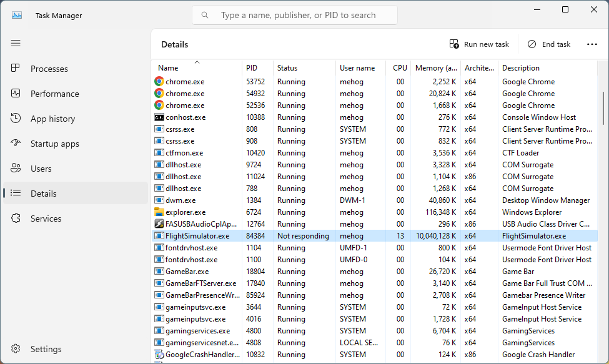Click the FlightSimulator.exe process icon

159,235
